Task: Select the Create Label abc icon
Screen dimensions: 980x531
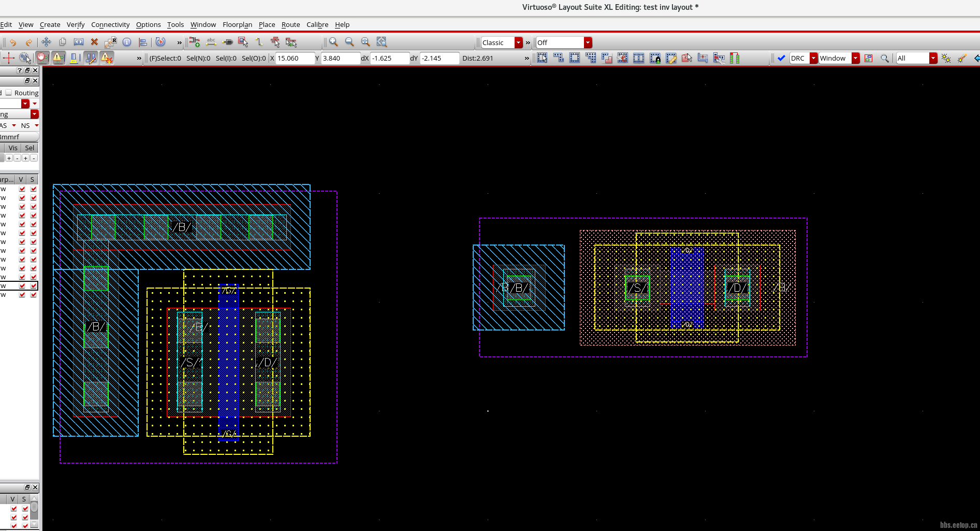Action: coord(211,42)
